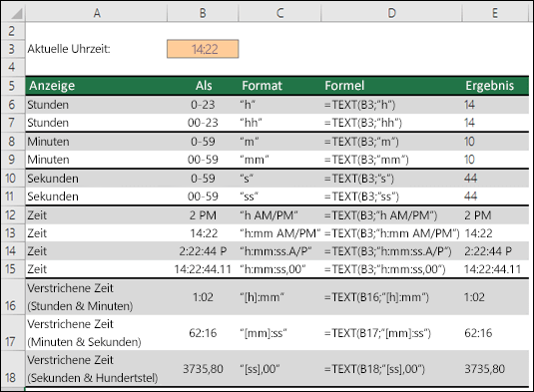Click formula =TEXT(B16;“[h]:mm”)

pos(391,297)
